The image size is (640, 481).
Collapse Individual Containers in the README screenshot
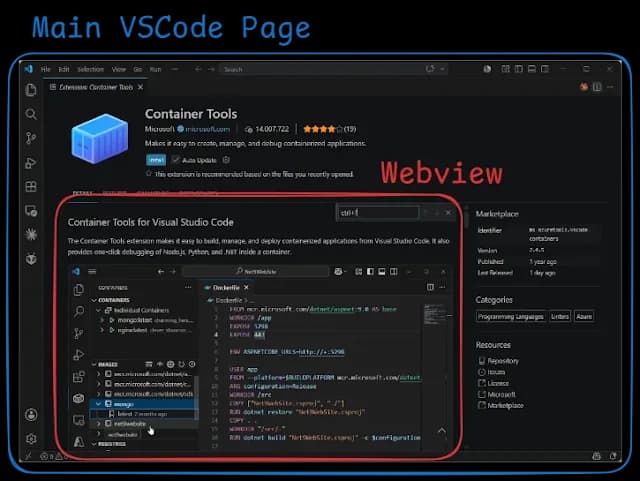[x=99, y=310]
